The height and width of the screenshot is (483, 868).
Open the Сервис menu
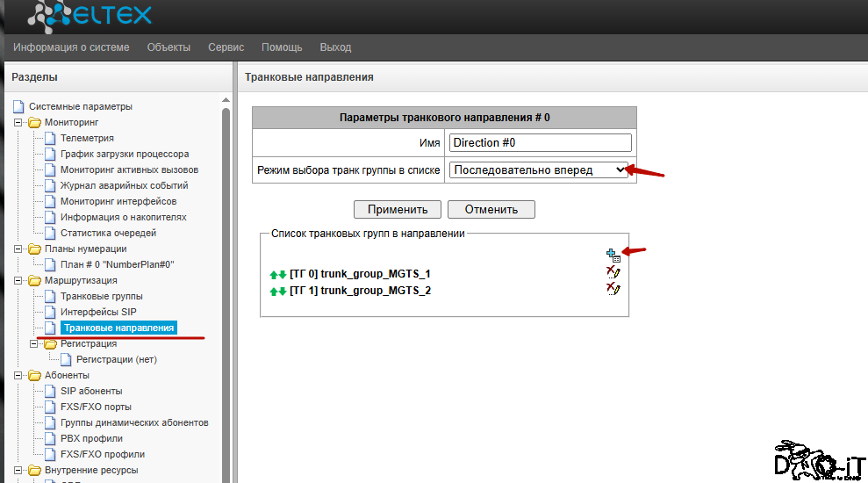226,47
